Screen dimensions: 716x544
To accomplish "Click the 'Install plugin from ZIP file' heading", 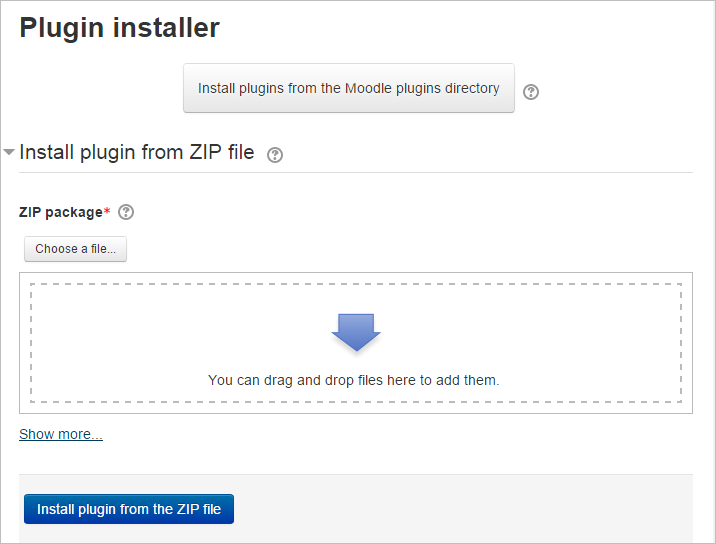I will (x=137, y=153).
